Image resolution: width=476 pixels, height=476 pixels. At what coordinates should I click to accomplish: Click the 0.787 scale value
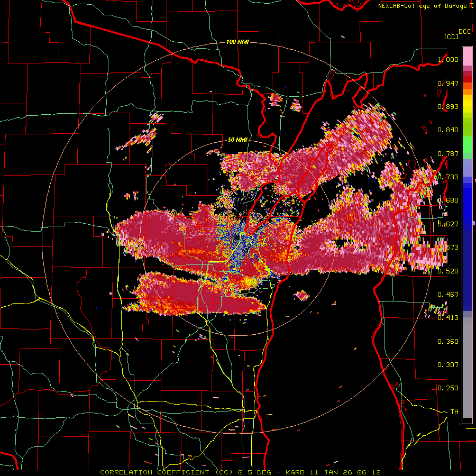tap(448, 153)
